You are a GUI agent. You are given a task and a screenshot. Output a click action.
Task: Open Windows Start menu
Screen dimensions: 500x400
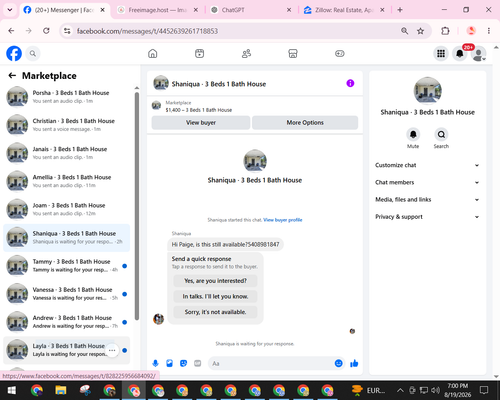click(12, 390)
